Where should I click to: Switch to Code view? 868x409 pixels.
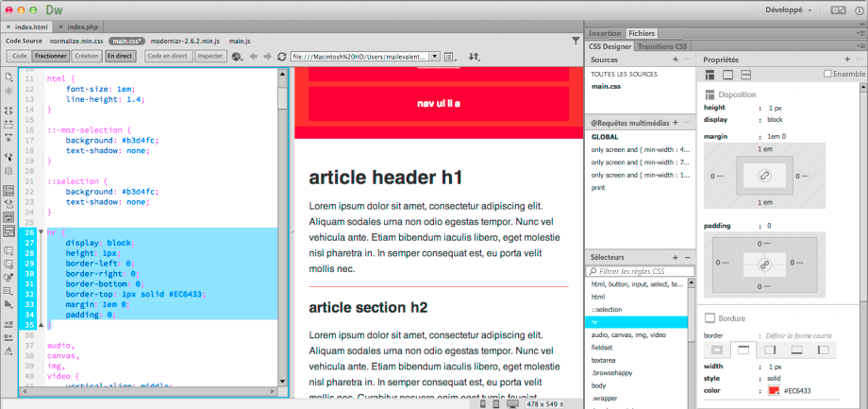tap(20, 56)
